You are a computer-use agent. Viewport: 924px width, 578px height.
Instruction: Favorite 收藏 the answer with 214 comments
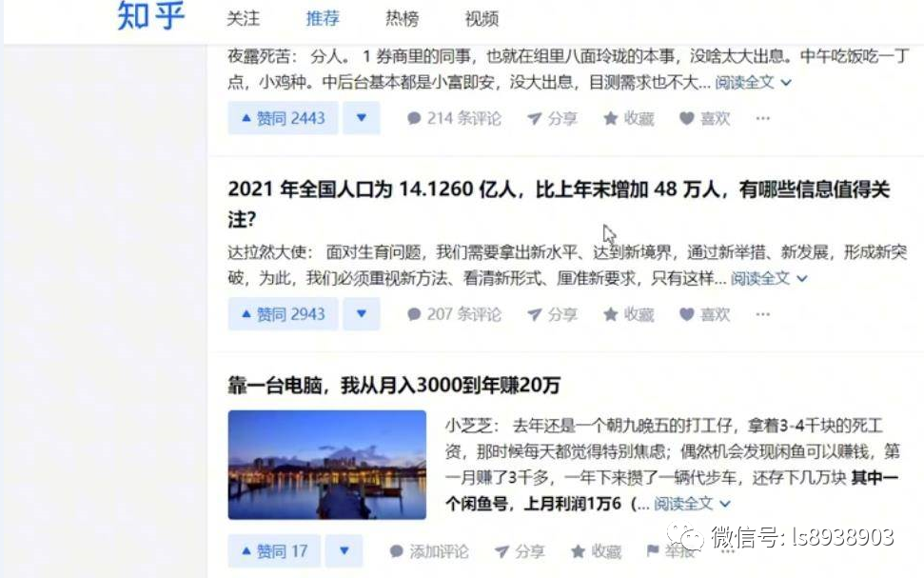[x=629, y=118]
